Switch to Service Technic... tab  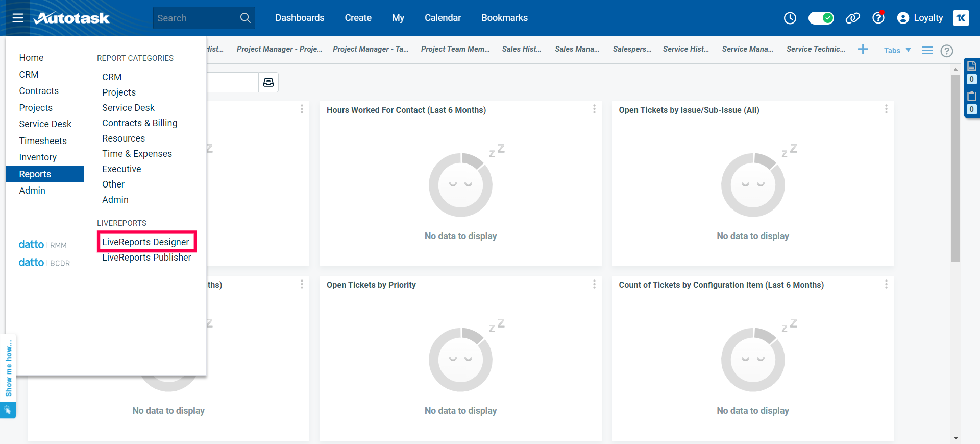(816, 49)
